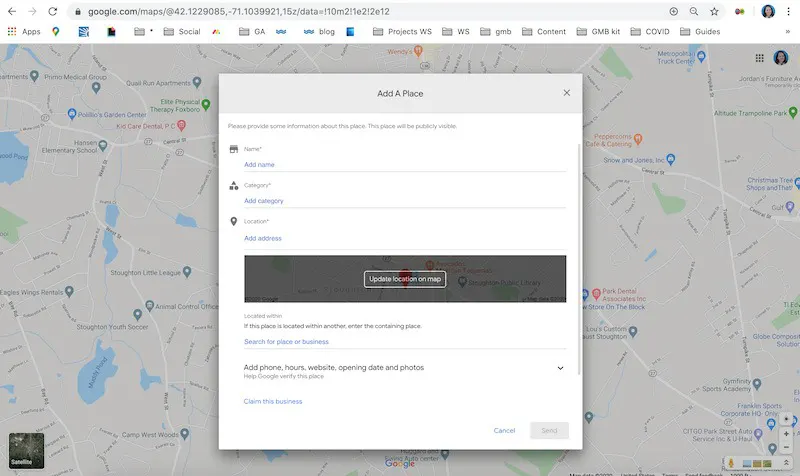Screen dimensions: 800x476
Task: Click Update location on map button
Action: pyautogui.click(x=405, y=279)
